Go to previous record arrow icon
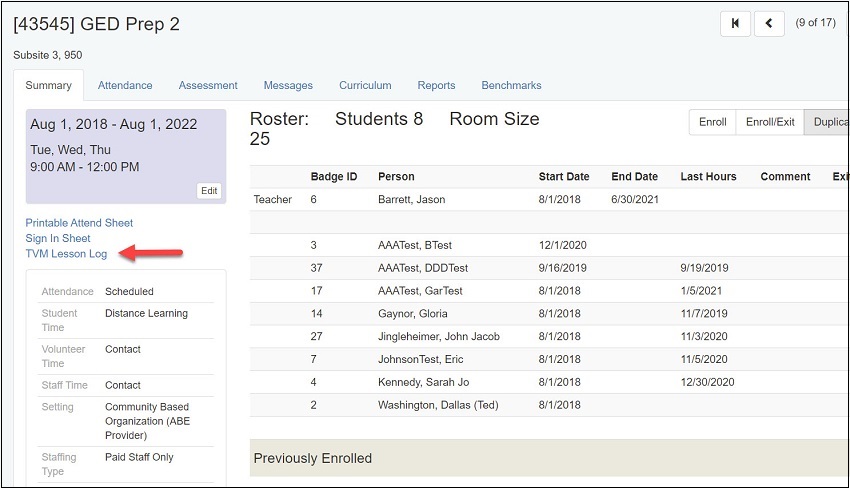The width and height of the screenshot is (850, 488). coord(769,23)
